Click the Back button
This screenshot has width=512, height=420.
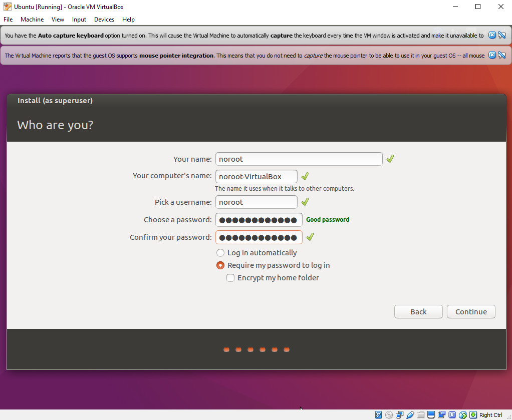(418, 312)
